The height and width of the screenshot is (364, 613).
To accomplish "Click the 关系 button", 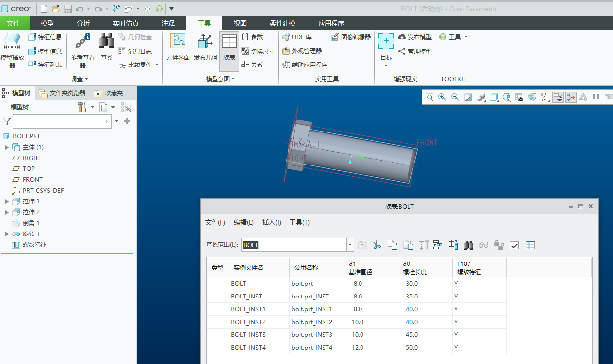I will tap(252, 65).
